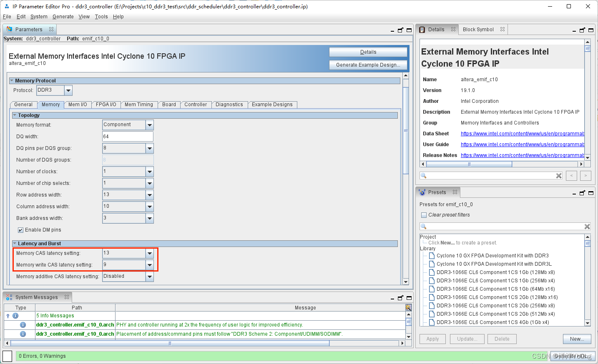
Task: Close the Block Symbol tab with its X icon
Action: [x=503, y=29]
